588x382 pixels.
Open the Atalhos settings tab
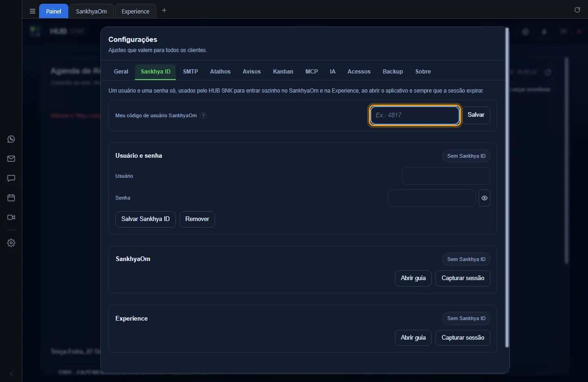pyautogui.click(x=220, y=72)
